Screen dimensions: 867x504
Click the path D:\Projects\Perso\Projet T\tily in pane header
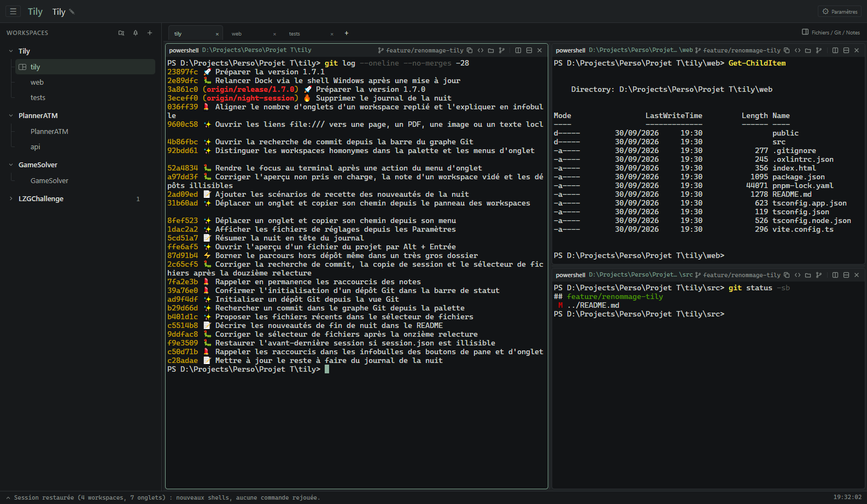[x=257, y=50]
